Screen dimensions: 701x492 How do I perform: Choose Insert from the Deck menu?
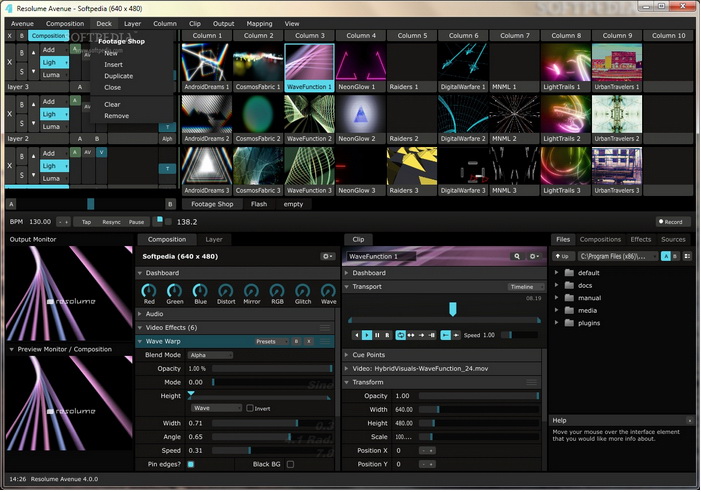[113, 65]
